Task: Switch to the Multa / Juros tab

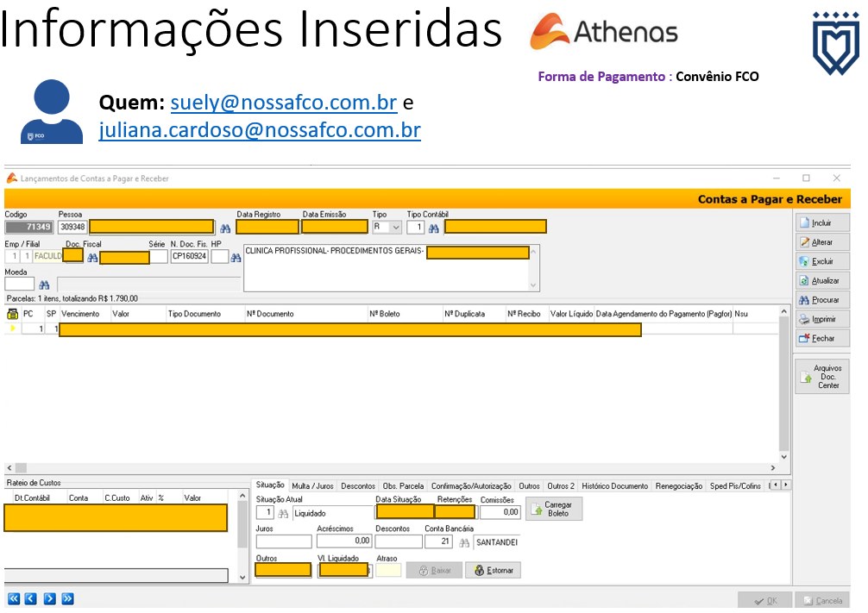Action: [x=312, y=486]
